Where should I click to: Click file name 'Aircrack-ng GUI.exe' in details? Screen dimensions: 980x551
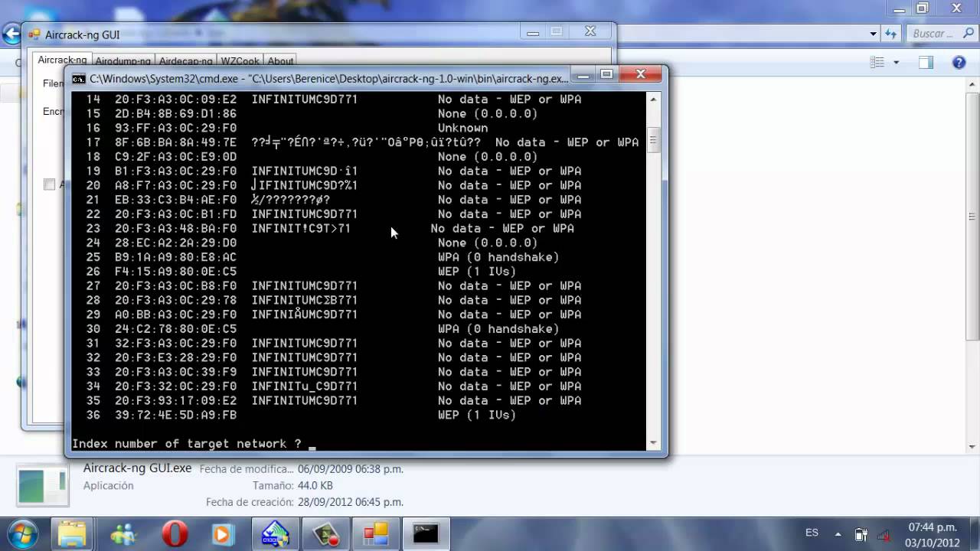(137, 468)
